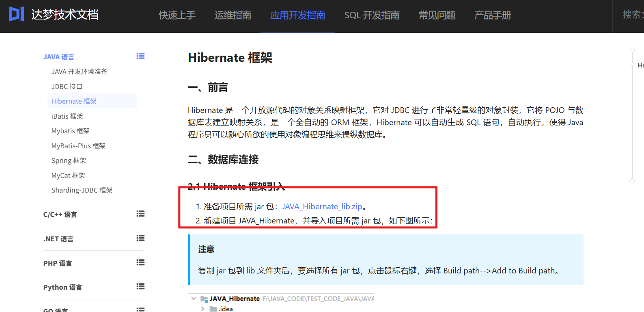
Task: Open iBatis 框架 page
Action: (x=67, y=116)
